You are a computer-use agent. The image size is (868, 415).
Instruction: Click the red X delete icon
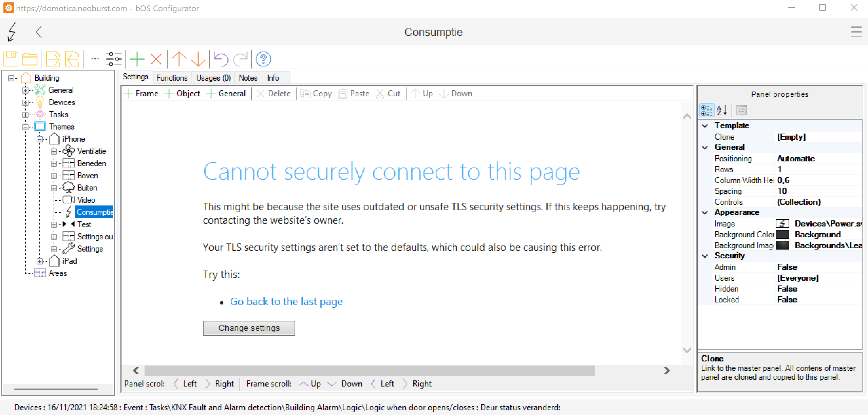point(156,59)
